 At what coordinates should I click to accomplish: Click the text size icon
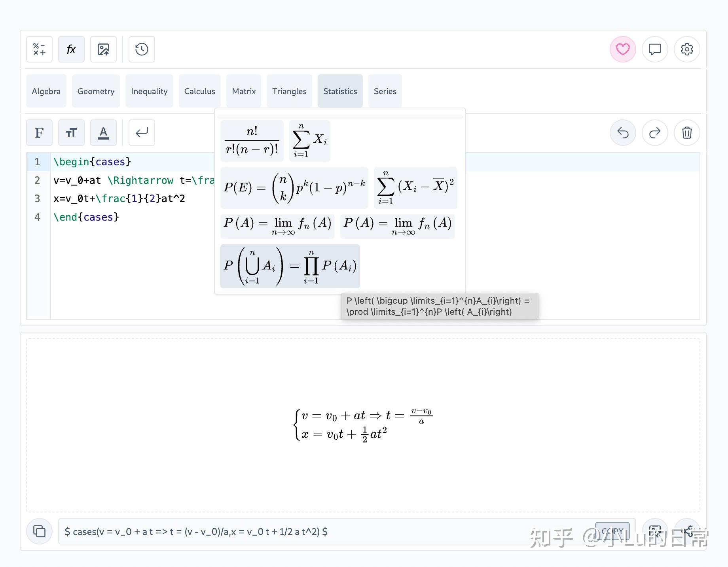(71, 133)
